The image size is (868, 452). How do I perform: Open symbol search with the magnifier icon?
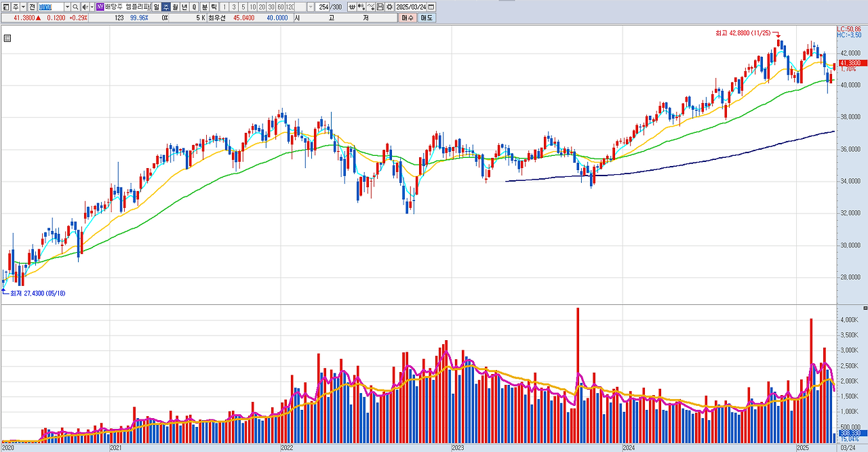(75, 7)
